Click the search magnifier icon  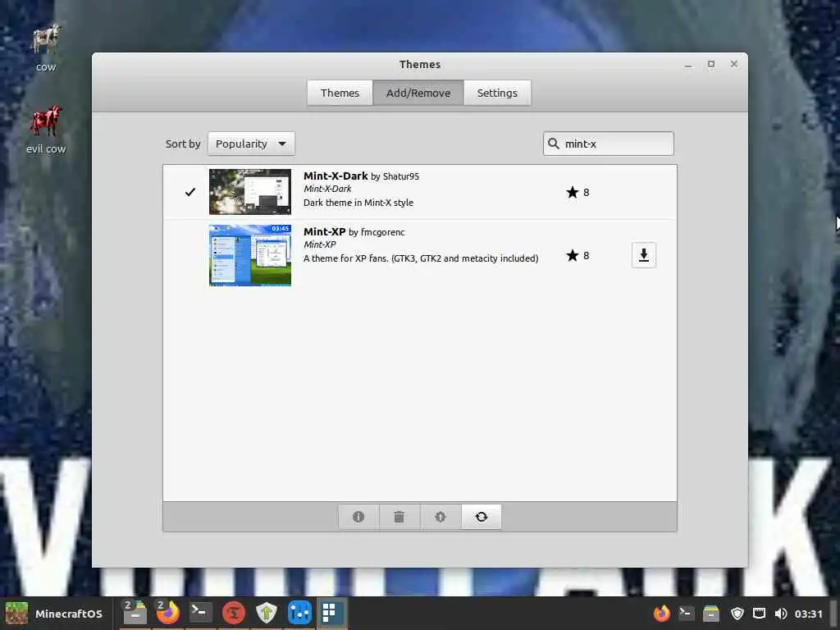[554, 144]
